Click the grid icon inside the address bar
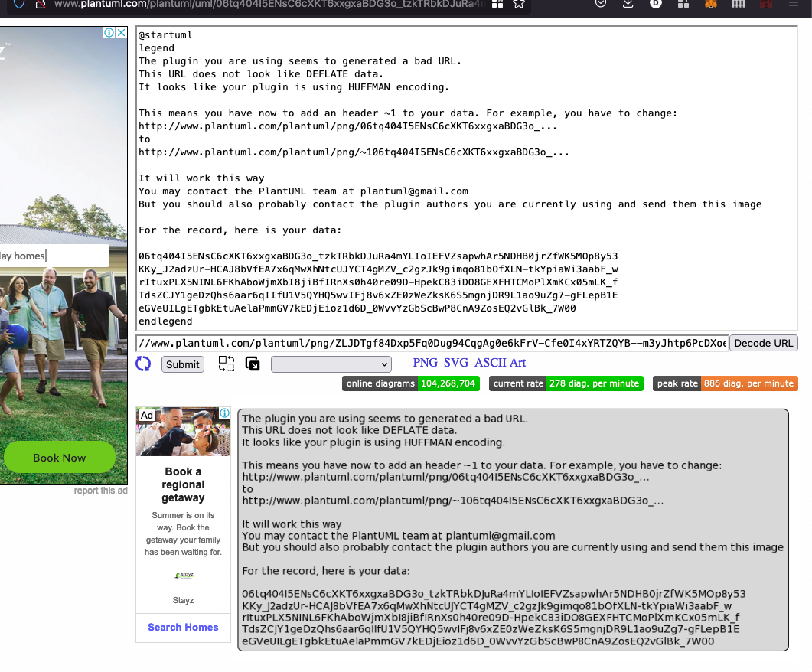This screenshot has width=812, height=672. click(x=497, y=4)
